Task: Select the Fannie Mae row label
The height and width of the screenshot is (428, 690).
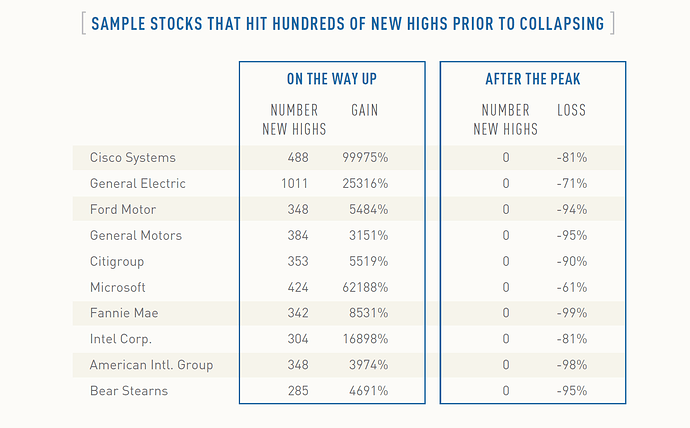Action: point(121,313)
